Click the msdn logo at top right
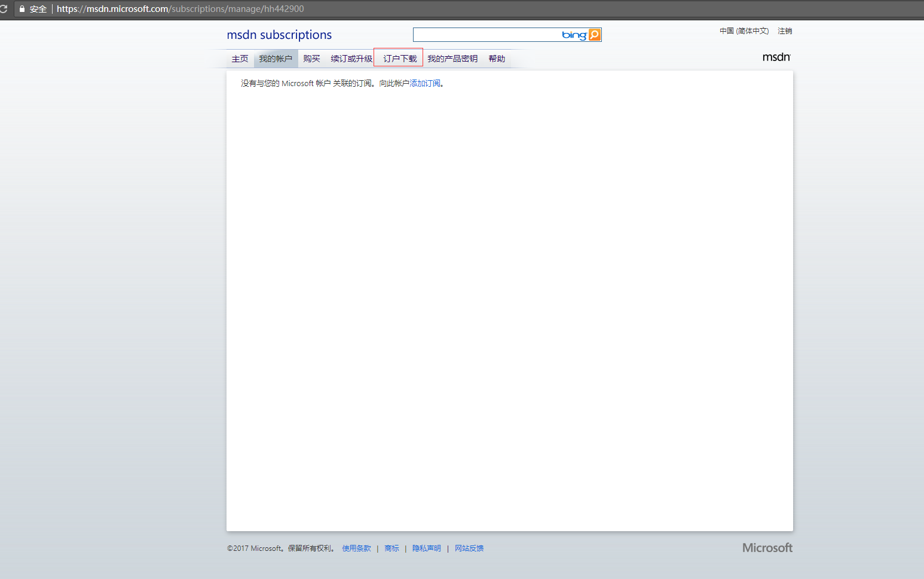The height and width of the screenshot is (579, 924). (776, 57)
